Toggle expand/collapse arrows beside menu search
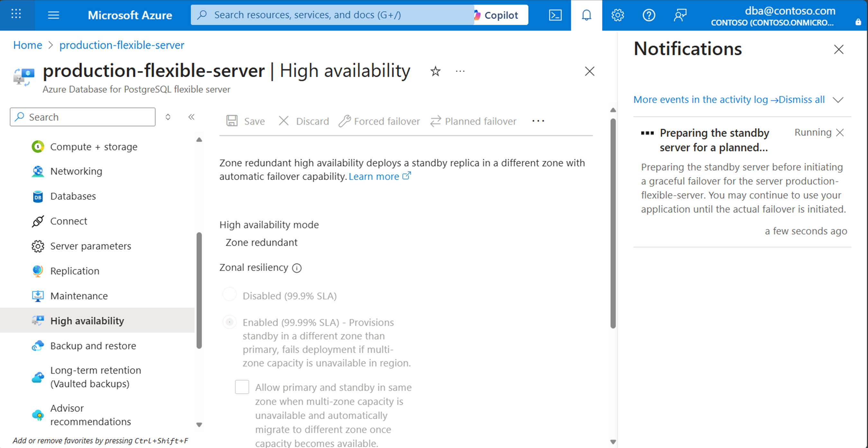This screenshot has width=868, height=448. (x=168, y=117)
